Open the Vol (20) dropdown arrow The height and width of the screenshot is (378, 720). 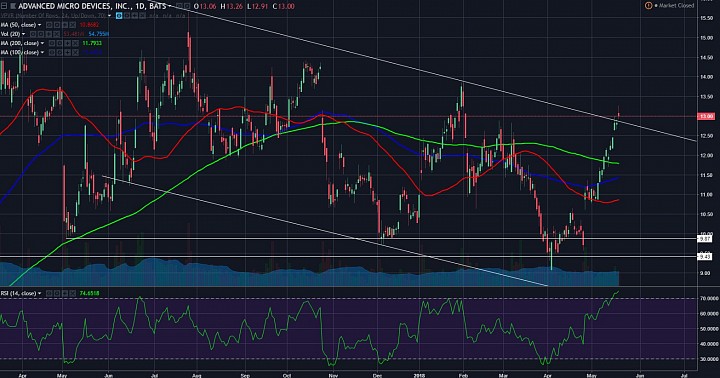pyautogui.click(x=23, y=34)
